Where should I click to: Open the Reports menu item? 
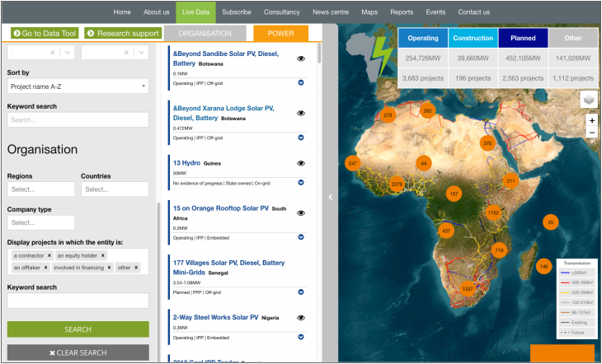[x=402, y=12]
